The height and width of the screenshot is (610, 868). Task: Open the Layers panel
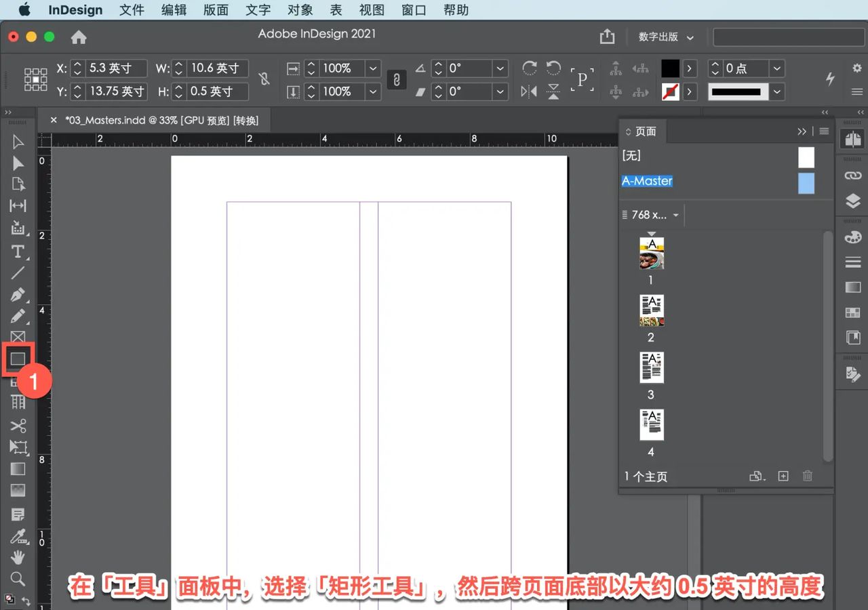point(852,201)
